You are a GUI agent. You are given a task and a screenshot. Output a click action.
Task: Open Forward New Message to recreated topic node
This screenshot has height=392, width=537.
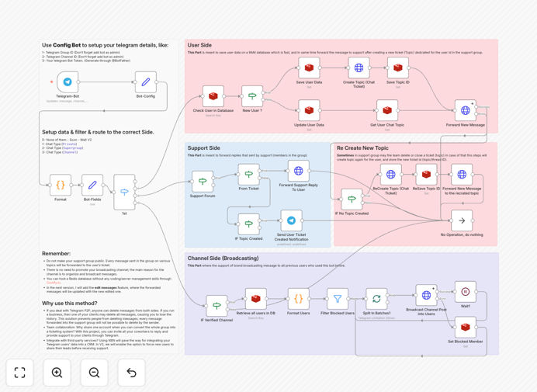click(462, 175)
